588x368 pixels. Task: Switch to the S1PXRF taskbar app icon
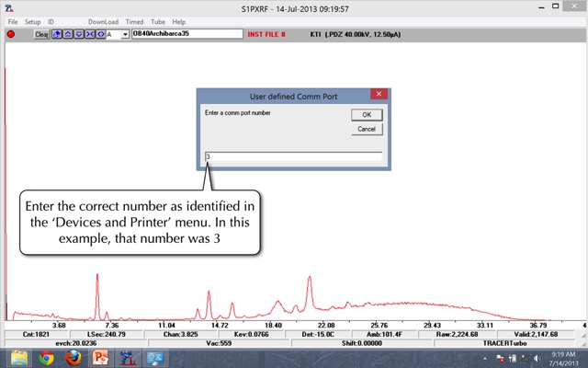coord(127,357)
